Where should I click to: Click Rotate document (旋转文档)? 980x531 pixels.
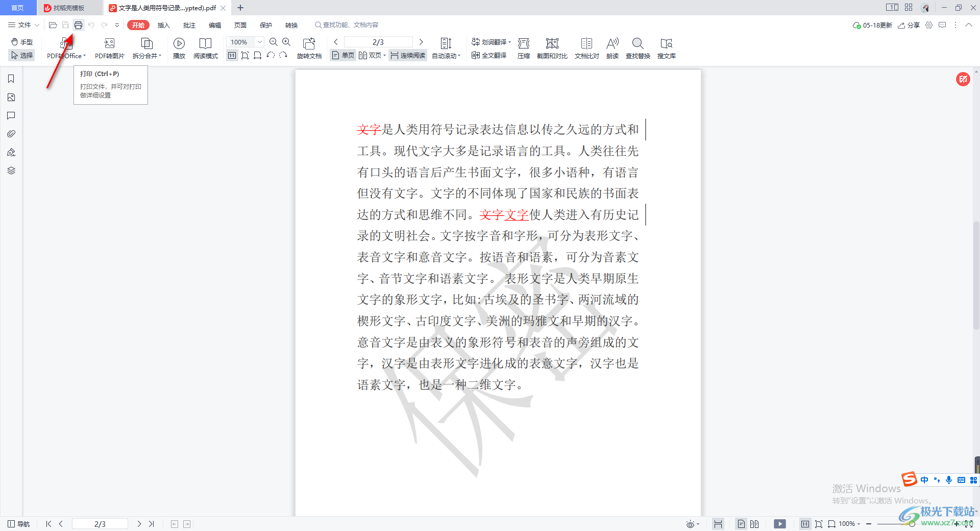click(x=309, y=49)
